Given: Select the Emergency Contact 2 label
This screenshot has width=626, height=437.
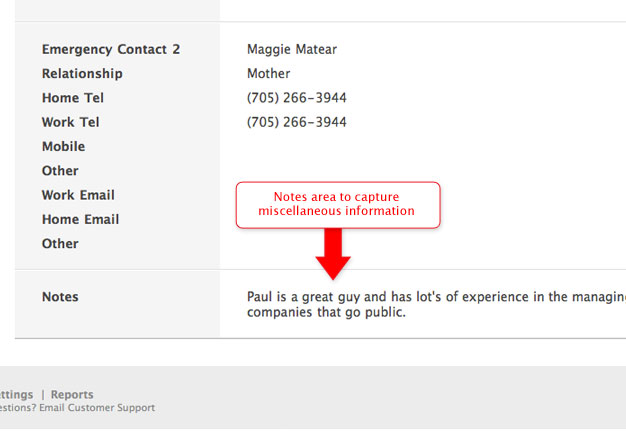Looking at the screenshot, I should click(110, 49).
